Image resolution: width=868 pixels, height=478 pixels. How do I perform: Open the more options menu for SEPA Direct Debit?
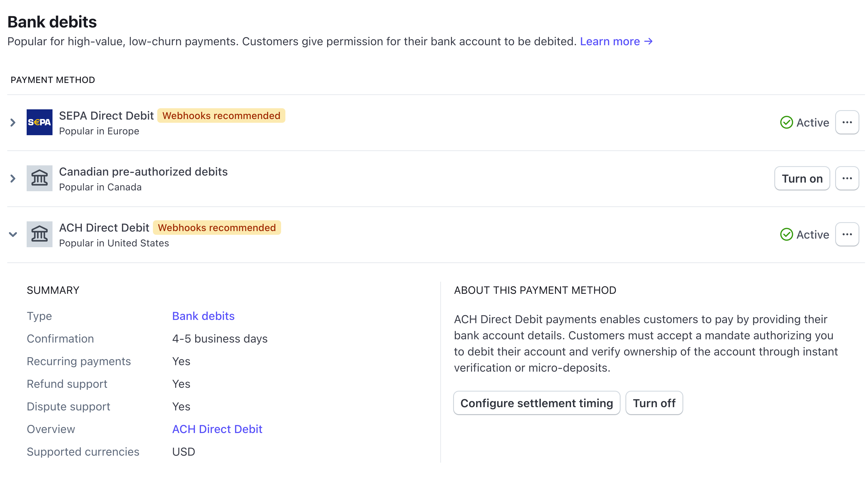click(x=847, y=122)
